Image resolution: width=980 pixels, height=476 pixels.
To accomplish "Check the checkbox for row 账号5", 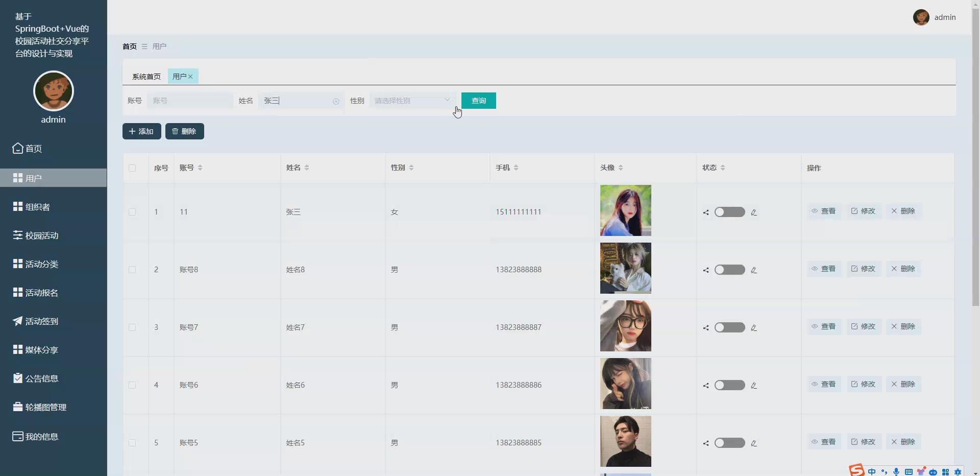I will [132, 443].
